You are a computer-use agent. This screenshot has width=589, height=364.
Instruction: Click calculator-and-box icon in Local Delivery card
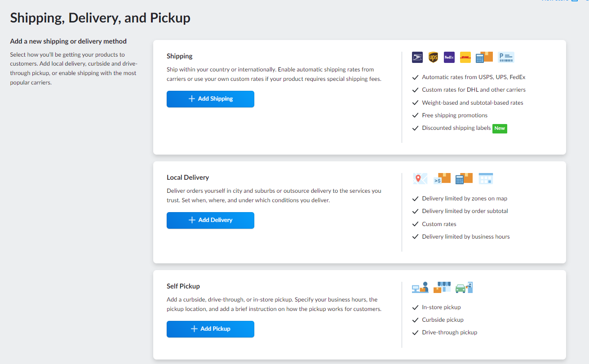pyautogui.click(x=464, y=178)
